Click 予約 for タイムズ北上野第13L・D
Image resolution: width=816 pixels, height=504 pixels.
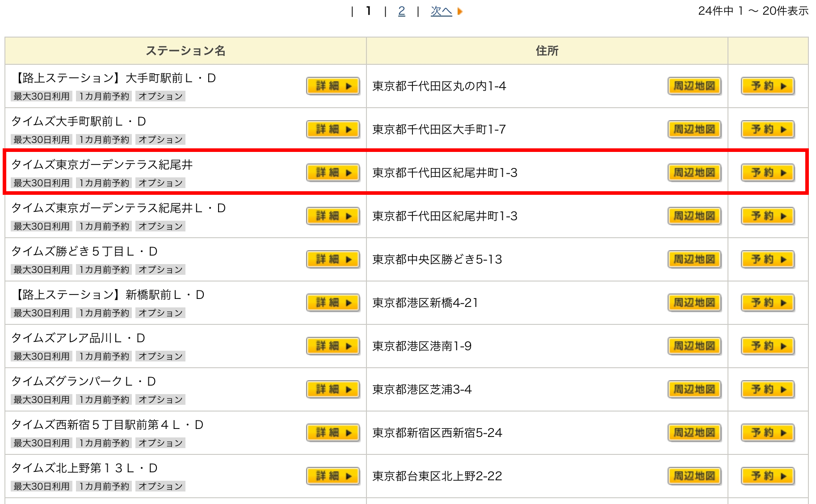(768, 476)
